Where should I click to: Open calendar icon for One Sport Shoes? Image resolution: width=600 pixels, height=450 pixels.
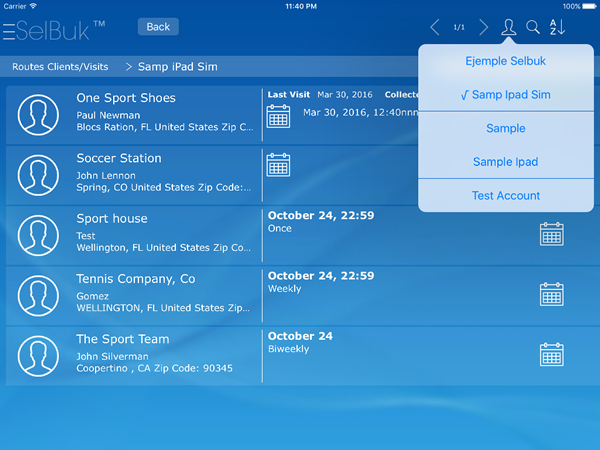point(278,116)
